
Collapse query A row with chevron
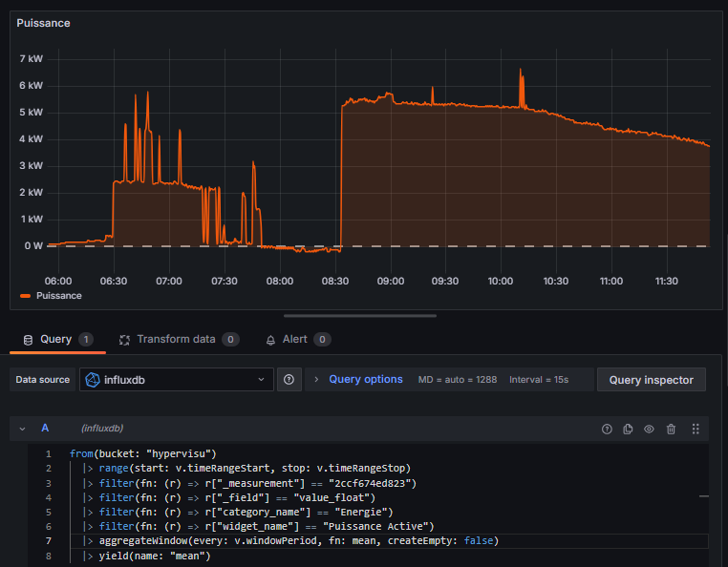[22, 429]
